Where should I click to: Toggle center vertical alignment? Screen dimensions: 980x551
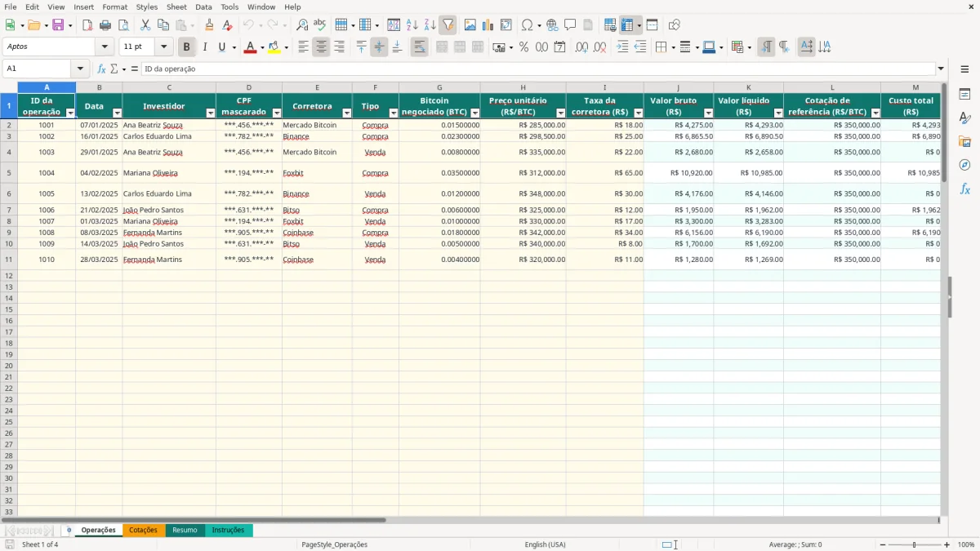(379, 47)
